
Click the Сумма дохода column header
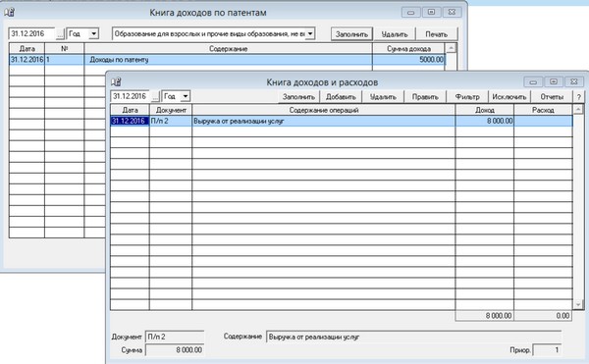408,49
